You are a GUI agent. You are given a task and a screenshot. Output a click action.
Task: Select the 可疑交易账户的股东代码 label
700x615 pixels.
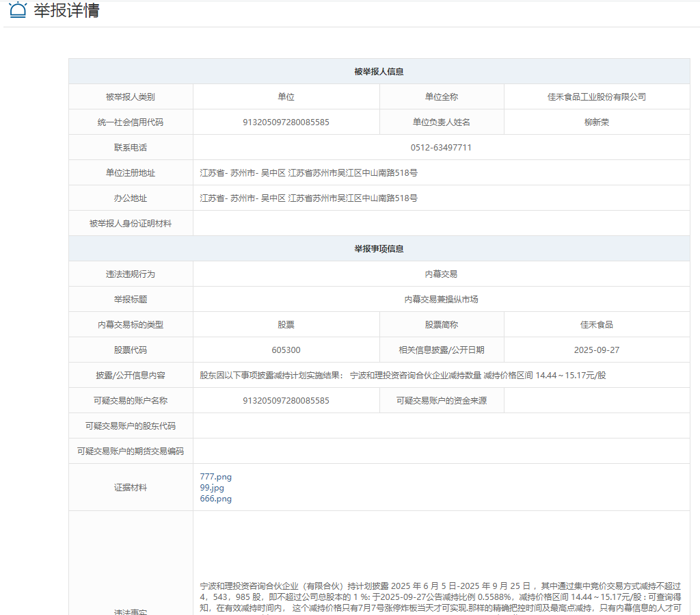coord(131,426)
